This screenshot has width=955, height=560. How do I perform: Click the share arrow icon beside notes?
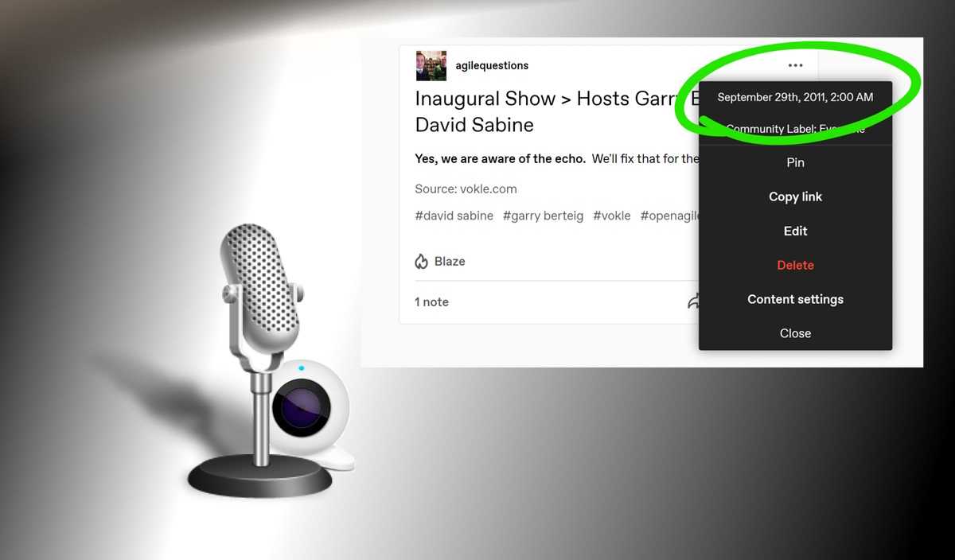click(x=693, y=301)
